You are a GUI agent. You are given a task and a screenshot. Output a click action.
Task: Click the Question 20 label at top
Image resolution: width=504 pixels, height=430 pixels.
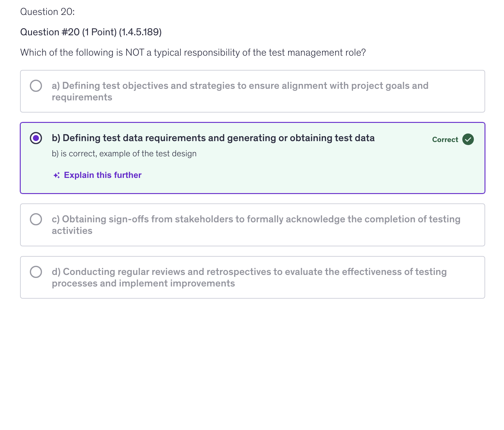(47, 12)
